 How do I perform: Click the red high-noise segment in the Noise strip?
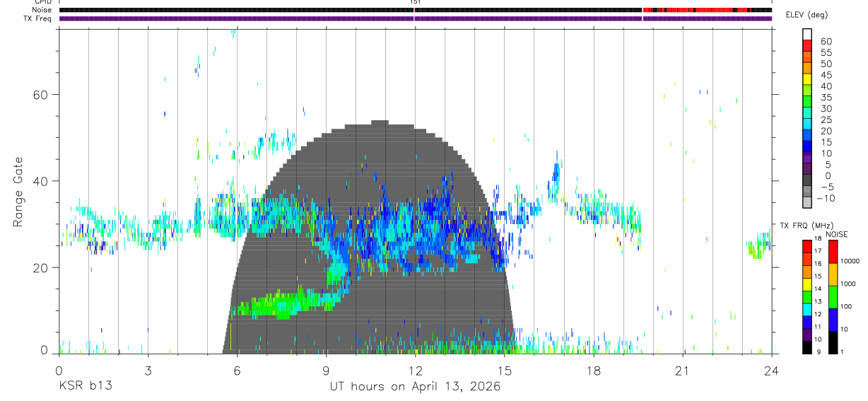tap(696, 10)
